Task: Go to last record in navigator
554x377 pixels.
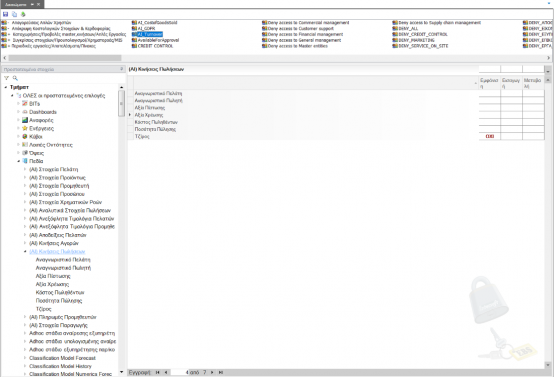Action: 221,372
